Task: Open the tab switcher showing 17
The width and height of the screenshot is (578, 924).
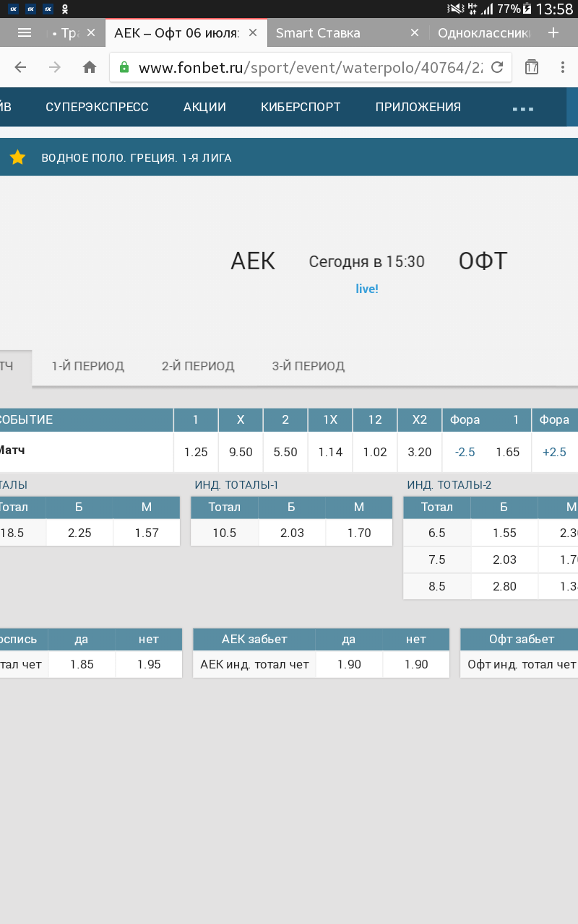Action: pos(532,67)
